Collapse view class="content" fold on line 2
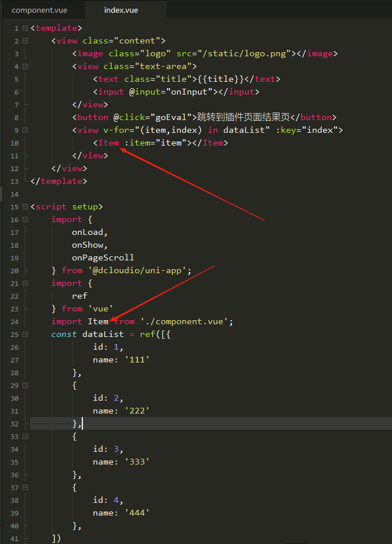The width and height of the screenshot is (392, 544). click(25, 41)
